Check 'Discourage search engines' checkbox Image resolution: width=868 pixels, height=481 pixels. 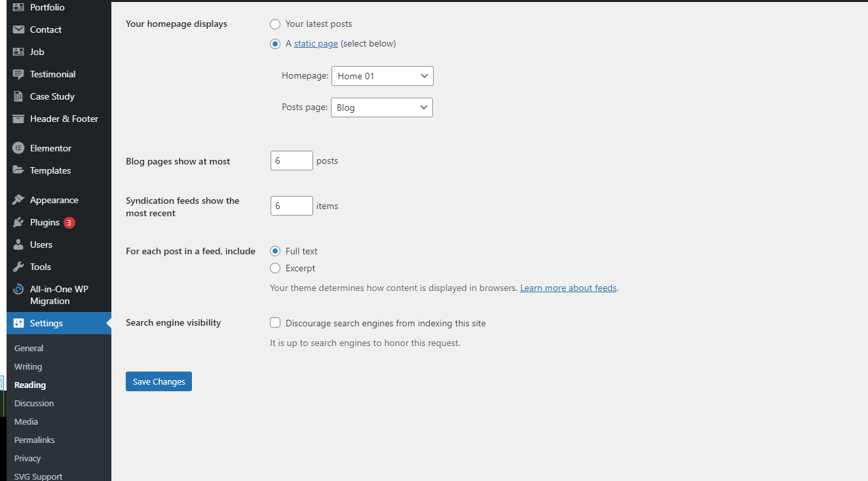[x=275, y=322]
